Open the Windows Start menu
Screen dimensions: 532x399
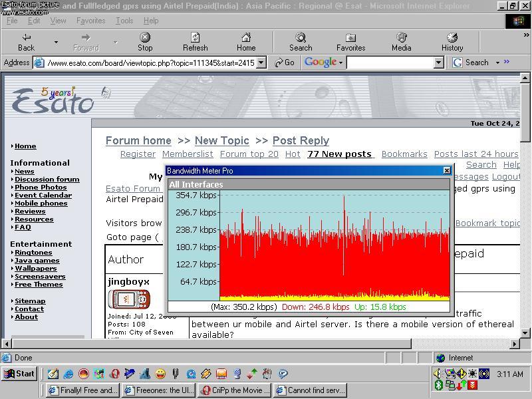pos(19,374)
